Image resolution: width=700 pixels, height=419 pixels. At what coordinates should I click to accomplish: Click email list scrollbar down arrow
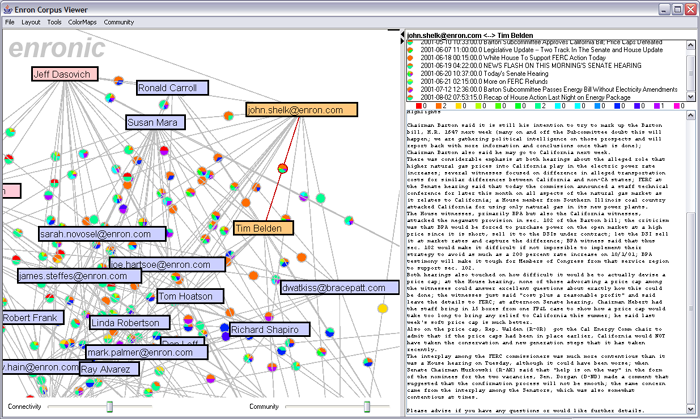coord(691,97)
